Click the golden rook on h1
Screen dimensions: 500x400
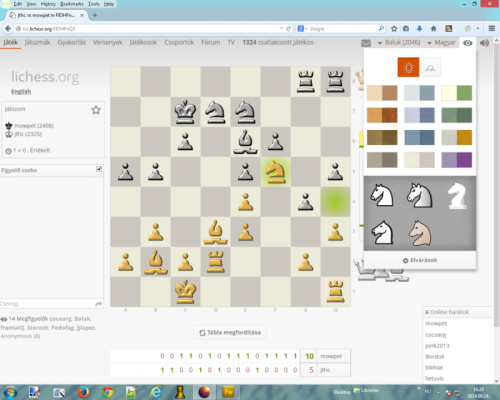335,292
